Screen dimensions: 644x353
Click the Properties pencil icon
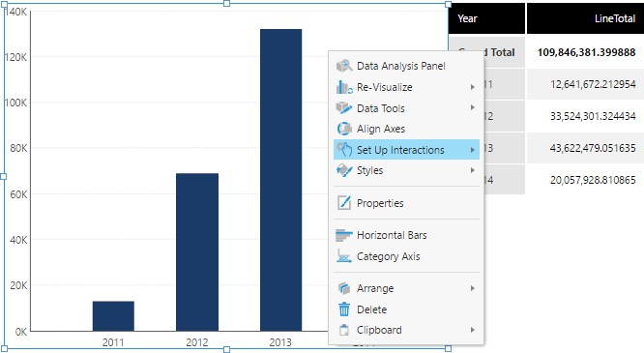[344, 202]
